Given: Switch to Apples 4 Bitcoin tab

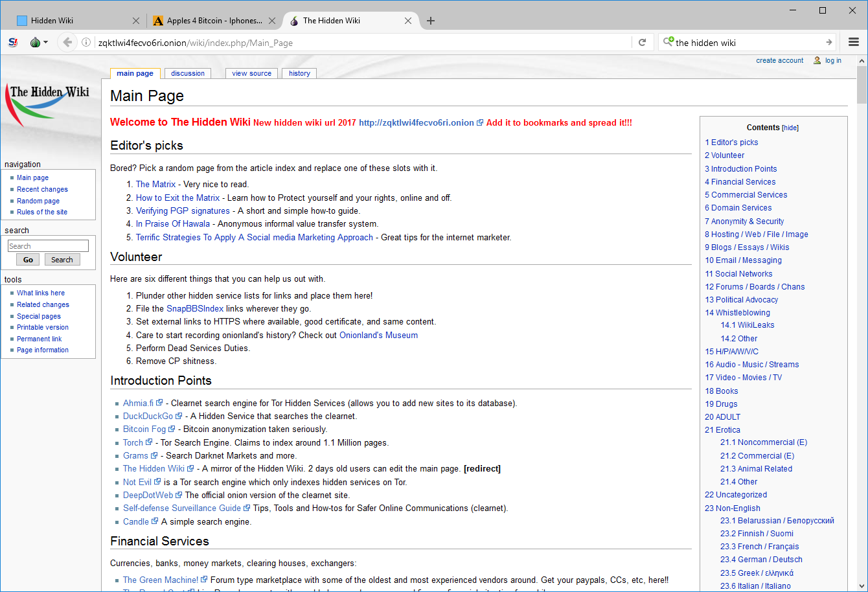Looking at the screenshot, I should point(214,21).
